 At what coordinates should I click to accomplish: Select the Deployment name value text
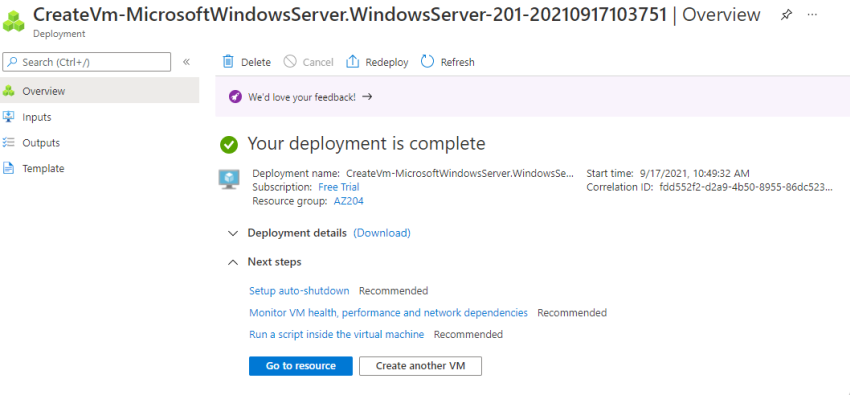[459, 173]
